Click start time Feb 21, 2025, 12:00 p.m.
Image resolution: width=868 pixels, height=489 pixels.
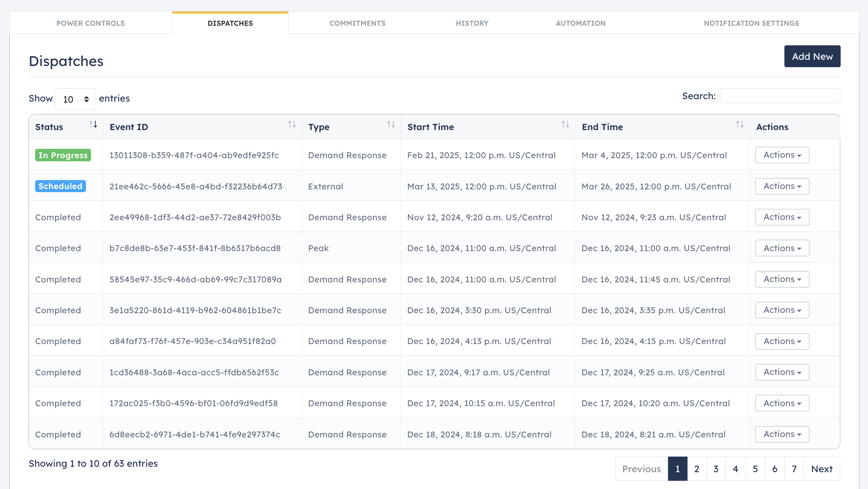tap(481, 155)
